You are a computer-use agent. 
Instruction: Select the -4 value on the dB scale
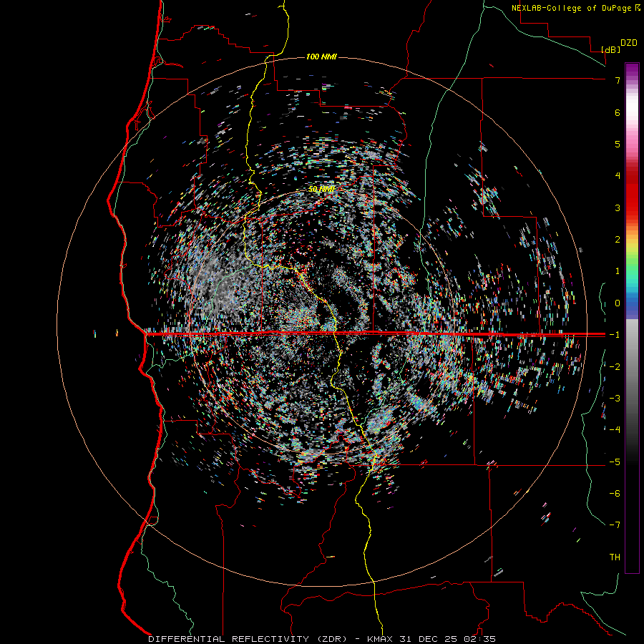[x=615, y=430]
